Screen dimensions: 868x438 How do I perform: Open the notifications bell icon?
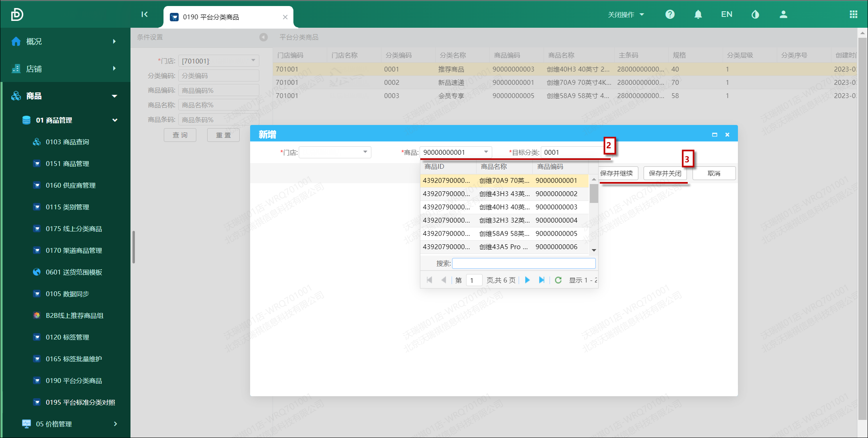click(x=698, y=14)
